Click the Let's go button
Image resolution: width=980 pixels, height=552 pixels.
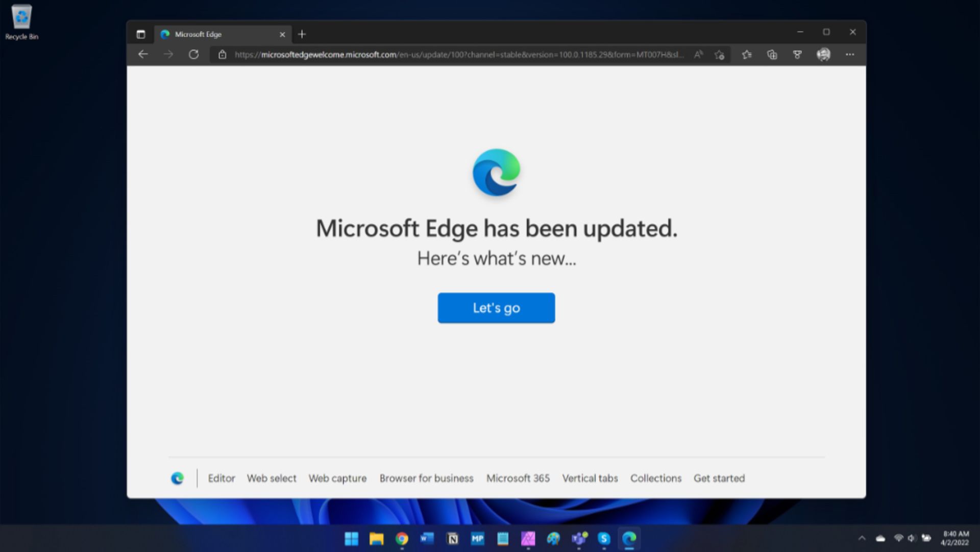pyautogui.click(x=496, y=308)
